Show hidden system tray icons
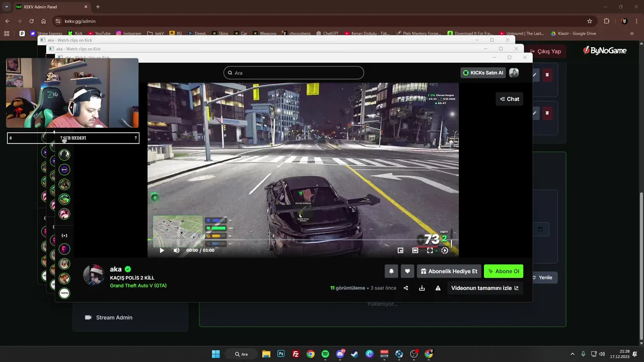Screen dimensions: 644x362 point(572,354)
